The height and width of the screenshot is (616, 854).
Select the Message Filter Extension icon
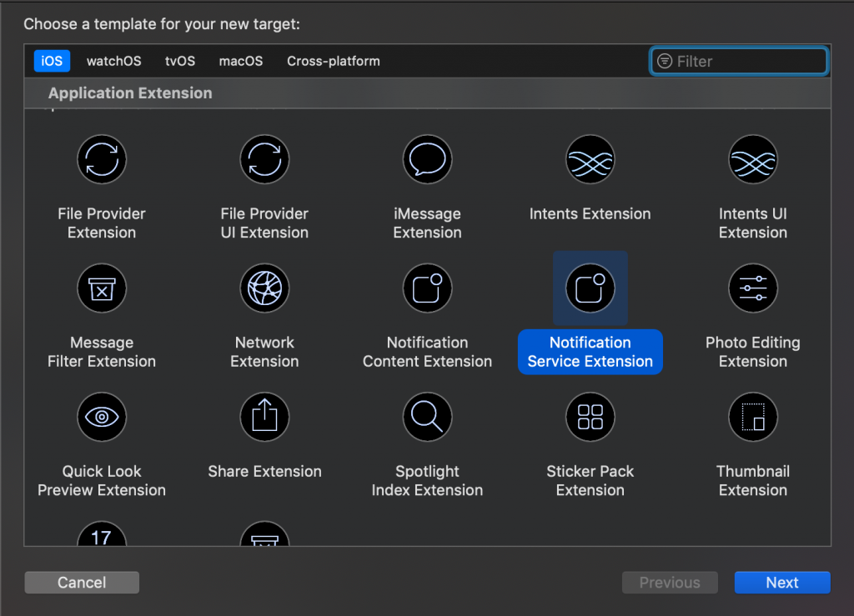click(x=102, y=288)
